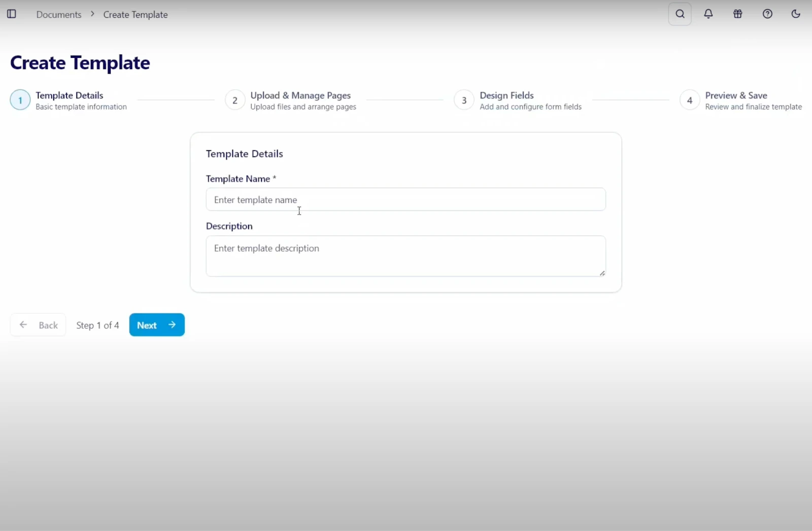Toggle the sidebar panel icon

click(12, 14)
